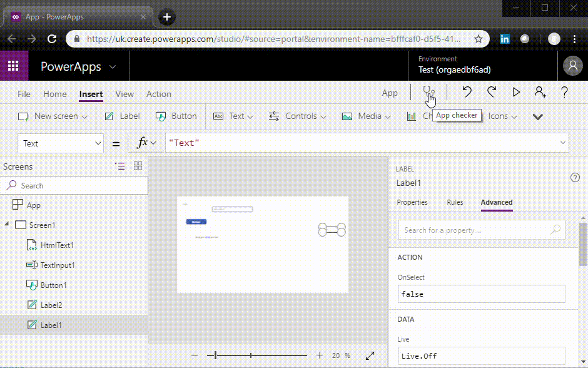Open the LinkedIn browser extension
This screenshot has height=368, width=588.
pos(505,39)
